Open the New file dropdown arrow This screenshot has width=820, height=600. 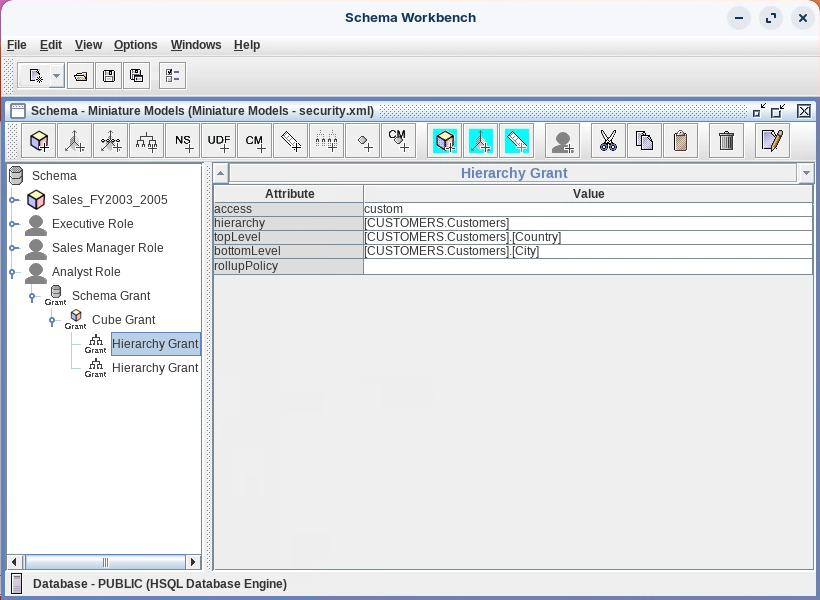click(56, 76)
